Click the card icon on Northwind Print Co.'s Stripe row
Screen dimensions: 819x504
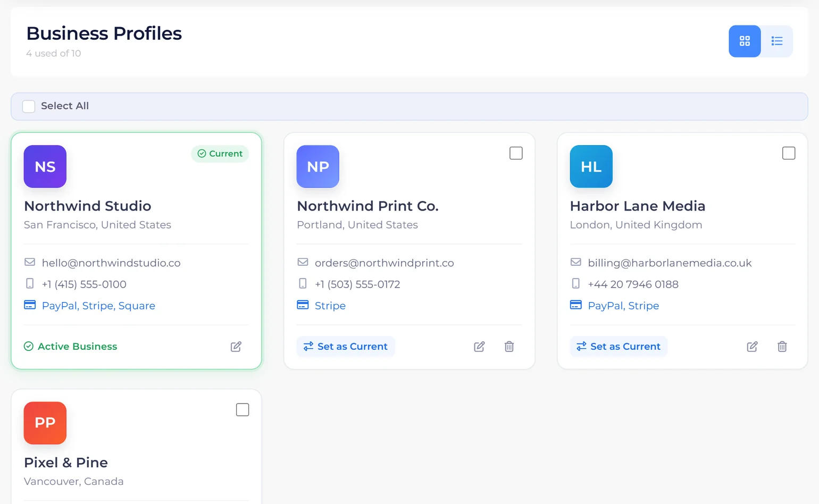click(x=303, y=305)
